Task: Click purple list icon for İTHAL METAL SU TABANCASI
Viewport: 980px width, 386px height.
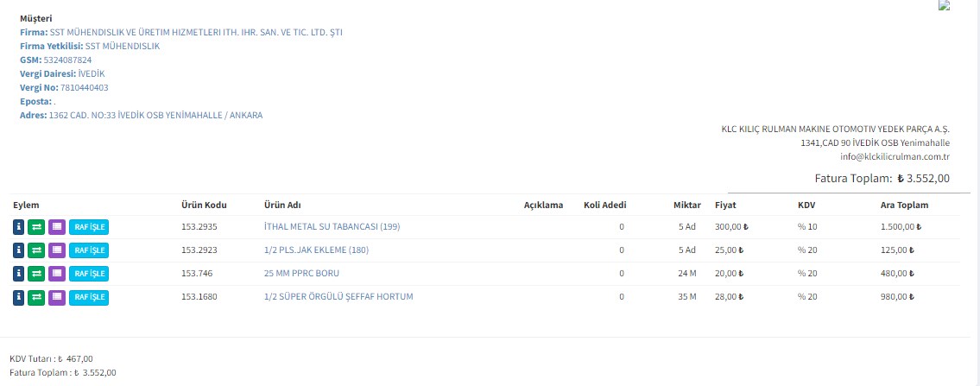Action: [57, 227]
